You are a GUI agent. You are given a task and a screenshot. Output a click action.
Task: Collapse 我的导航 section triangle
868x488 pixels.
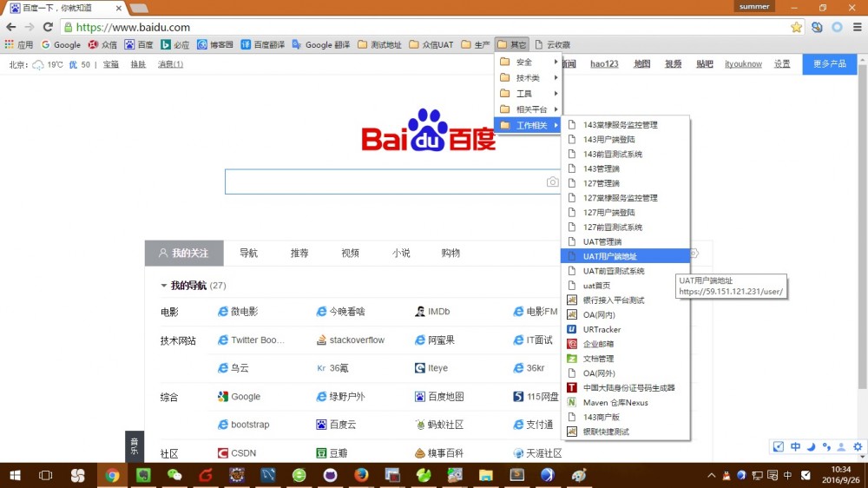163,286
